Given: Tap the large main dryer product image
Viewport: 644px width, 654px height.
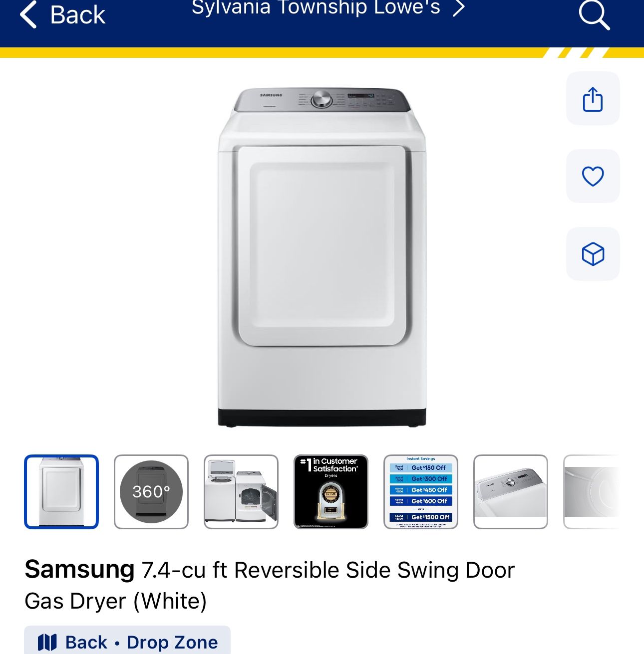Looking at the screenshot, I should point(322,258).
